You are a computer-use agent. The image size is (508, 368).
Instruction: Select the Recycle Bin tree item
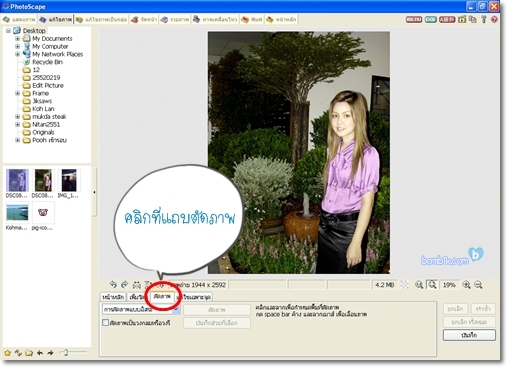coord(47,62)
